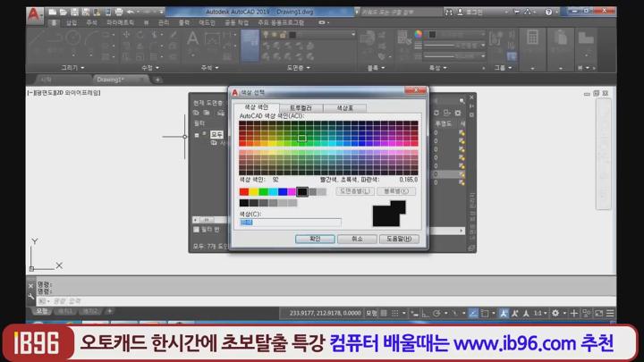
Task: Toggle highlighted object snap tracking in status bar
Action: (x=473, y=313)
